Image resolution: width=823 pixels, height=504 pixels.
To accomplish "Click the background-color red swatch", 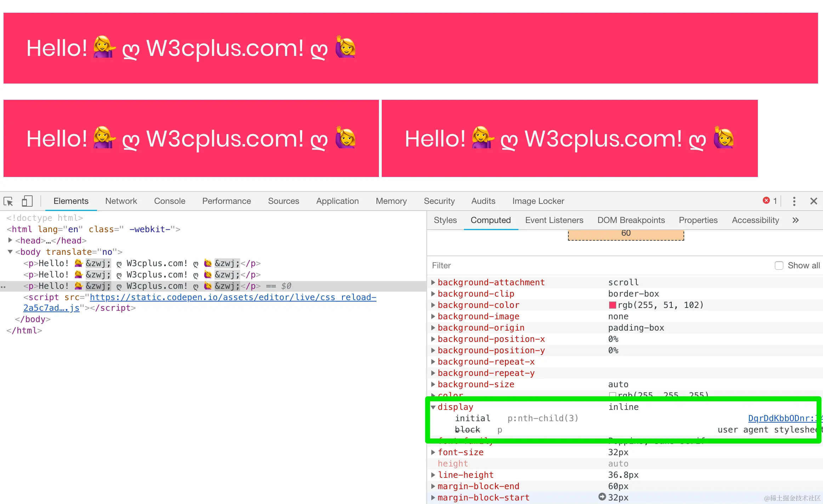I will tap(612, 305).
